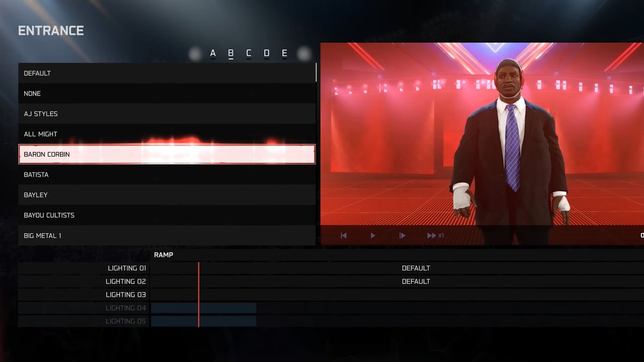The image size is (644, 362).
Task: Click the right bumper circle after tab E
Action: [304, 53]
